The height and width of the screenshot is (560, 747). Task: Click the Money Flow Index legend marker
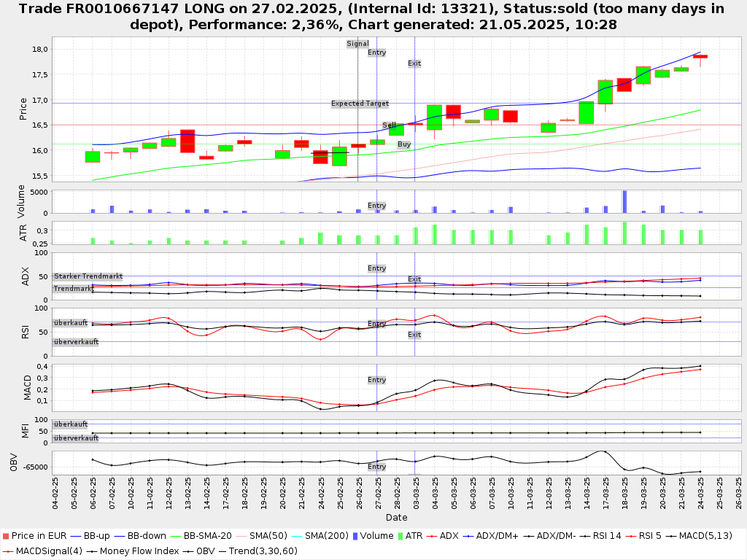(x=92, y=551)
